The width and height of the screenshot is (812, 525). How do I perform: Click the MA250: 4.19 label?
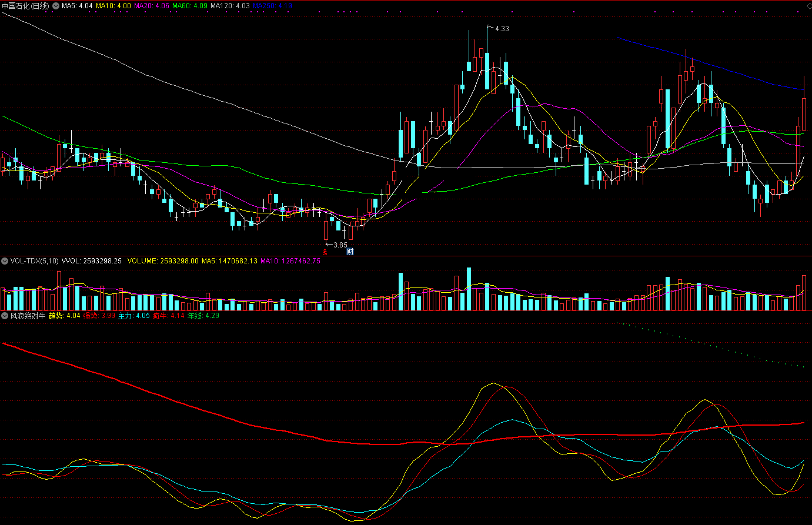(272, 5)
